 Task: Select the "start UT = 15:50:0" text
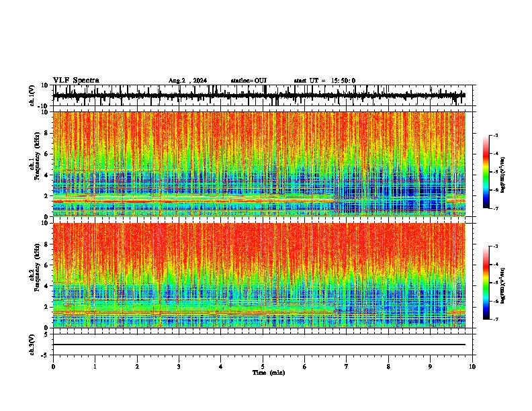[324, 81]
